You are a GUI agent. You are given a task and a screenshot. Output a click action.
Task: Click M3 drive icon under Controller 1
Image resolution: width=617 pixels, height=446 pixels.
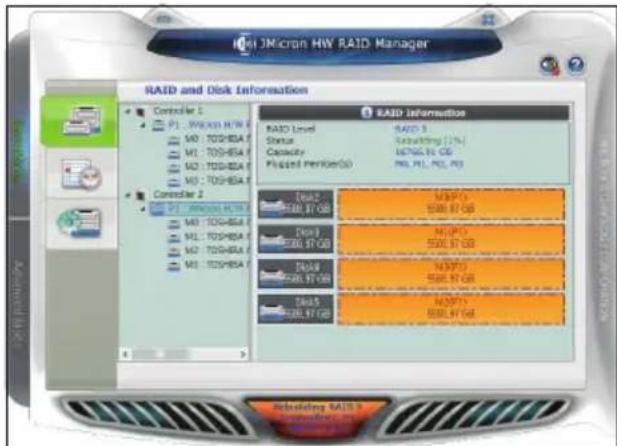(x=174, y=181)
